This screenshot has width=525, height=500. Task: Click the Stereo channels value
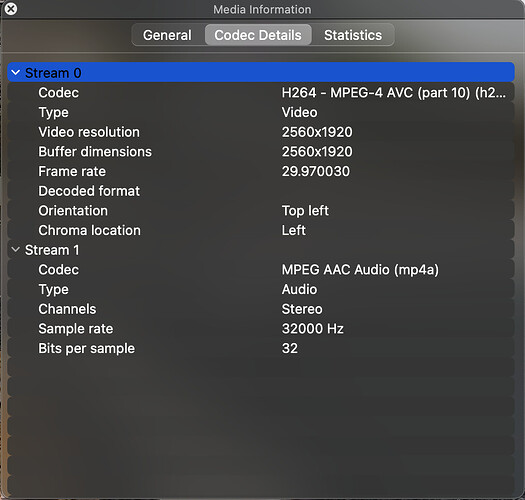tap(302, 309)
